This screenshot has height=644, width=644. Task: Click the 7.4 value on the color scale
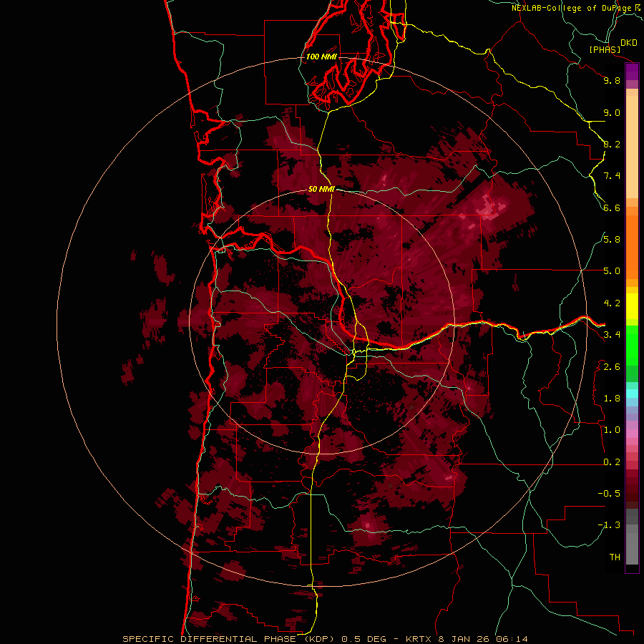[612, 176]
